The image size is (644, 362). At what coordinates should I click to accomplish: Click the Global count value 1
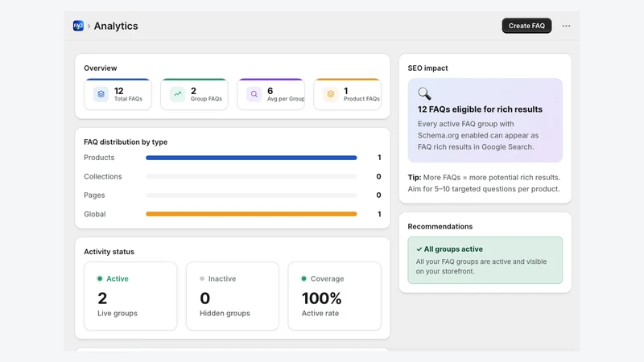(x=379, y=214)
